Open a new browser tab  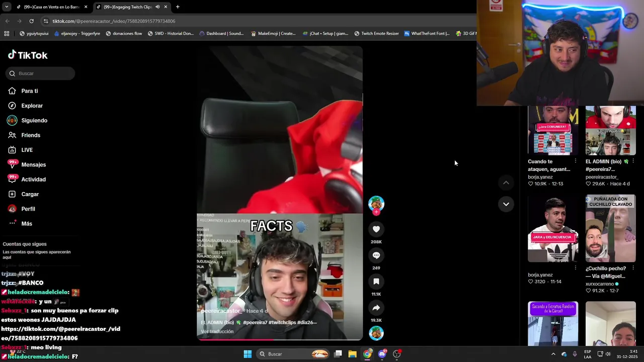(178, 7)
